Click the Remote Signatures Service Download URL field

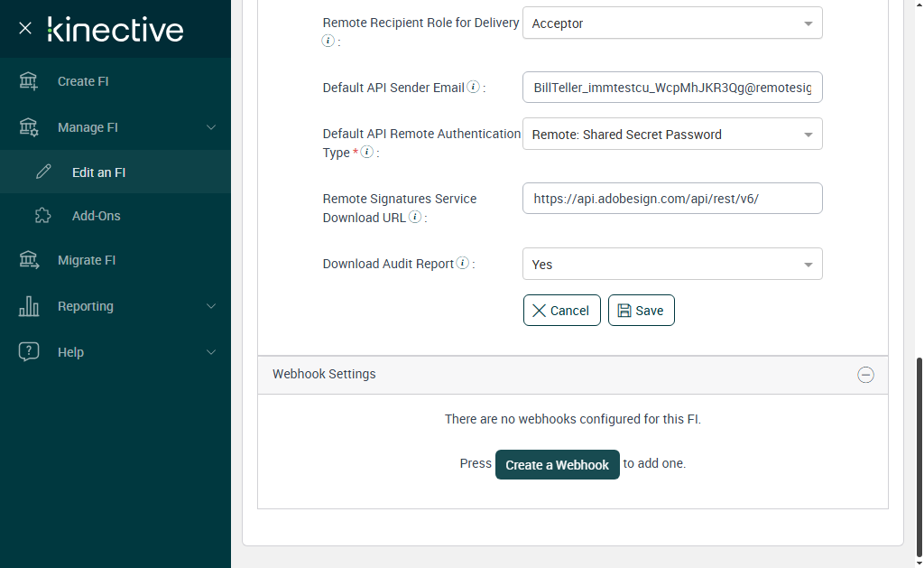tap(672, 199)
